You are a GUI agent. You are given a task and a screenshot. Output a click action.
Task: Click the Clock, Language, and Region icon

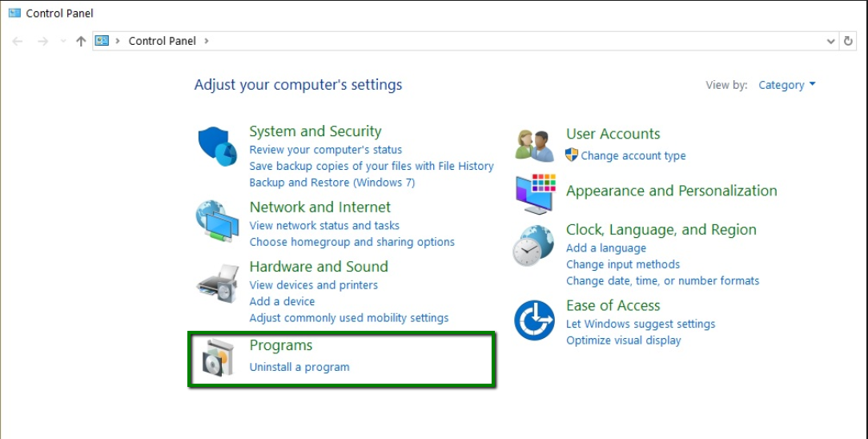tap(534, 246)
